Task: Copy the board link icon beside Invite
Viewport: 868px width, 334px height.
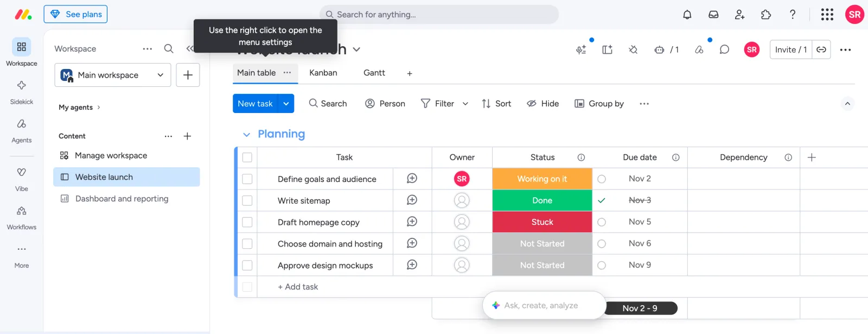Action: (x=821, y=49)
